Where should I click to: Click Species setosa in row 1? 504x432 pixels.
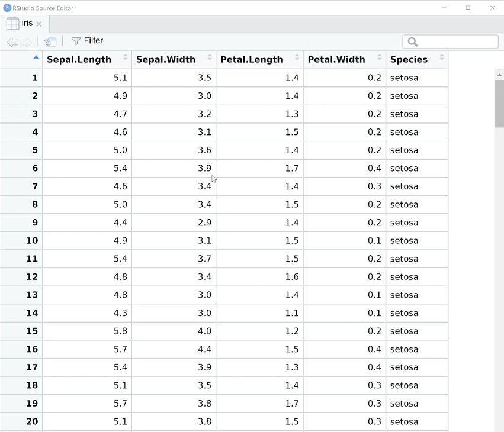tap(404, 78)
